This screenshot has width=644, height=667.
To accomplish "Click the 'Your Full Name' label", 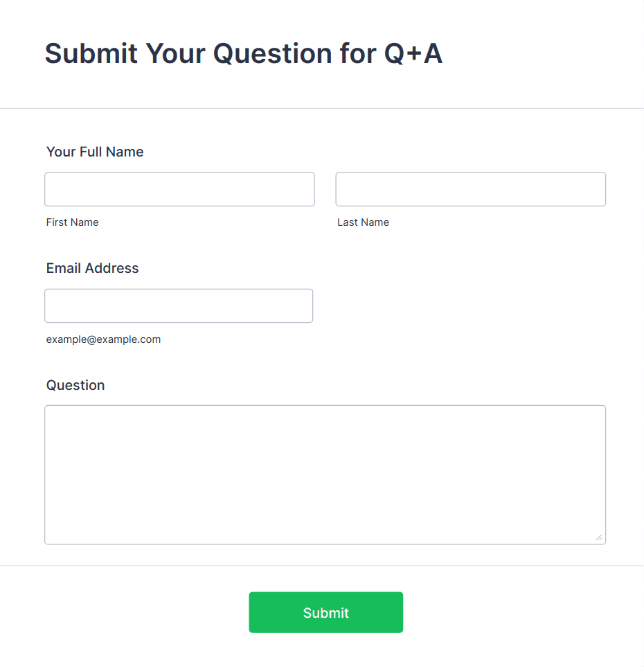I will [x=95, y=152].
